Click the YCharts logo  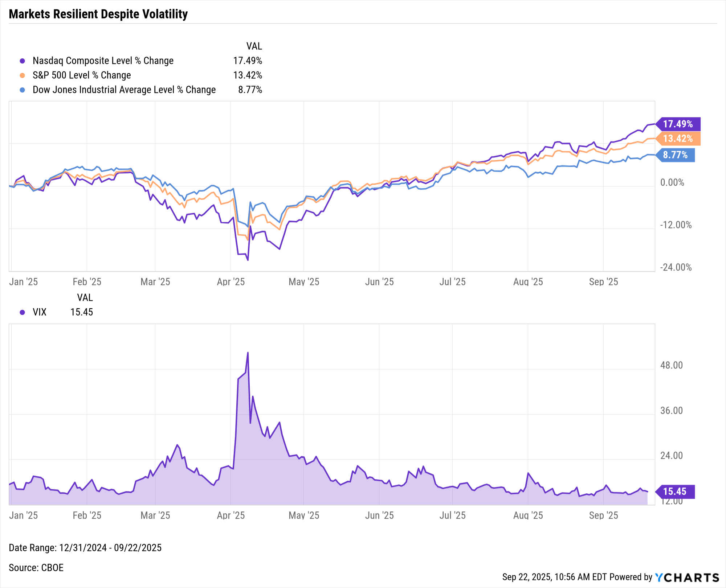tap(687, 577)
